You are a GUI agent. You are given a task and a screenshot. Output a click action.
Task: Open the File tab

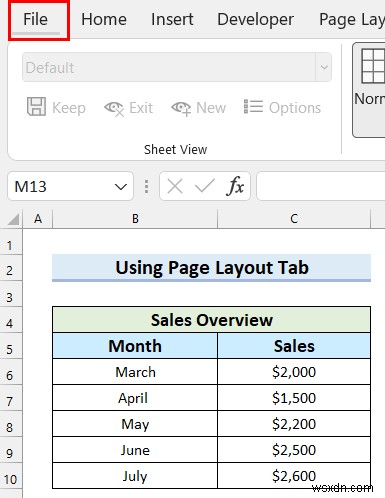pos(35,19)
